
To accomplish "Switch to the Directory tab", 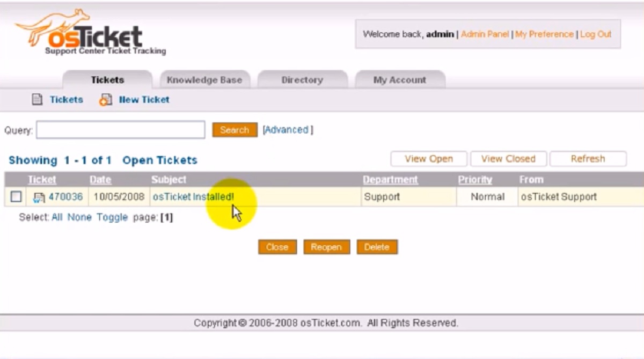I will [302, 80].
